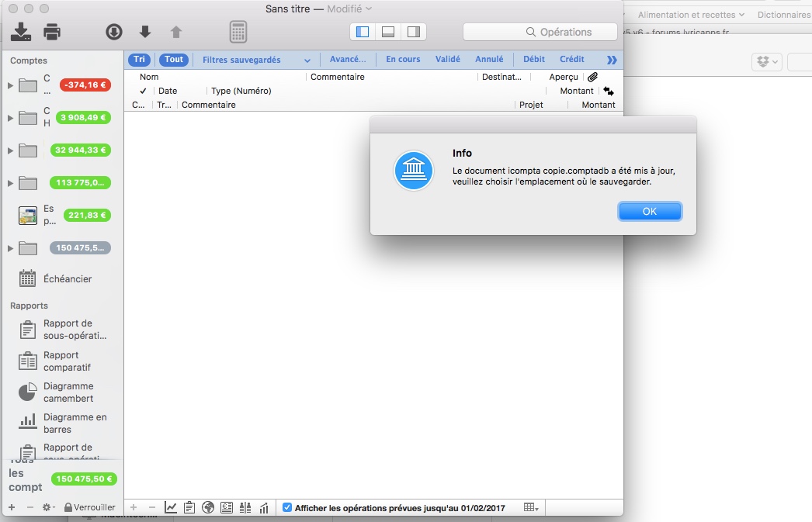Select the En cours filter
Image resolution: width=812 pixels, height=522 pixels.
click(x=403, y=60)
